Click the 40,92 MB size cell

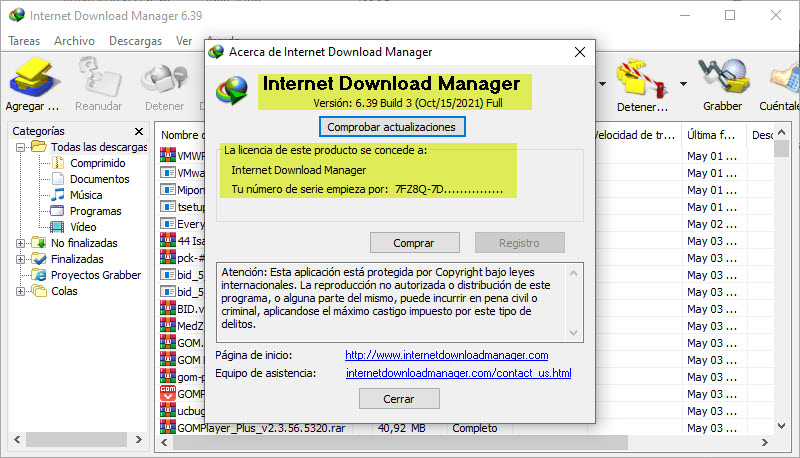[x=402, y=428]
